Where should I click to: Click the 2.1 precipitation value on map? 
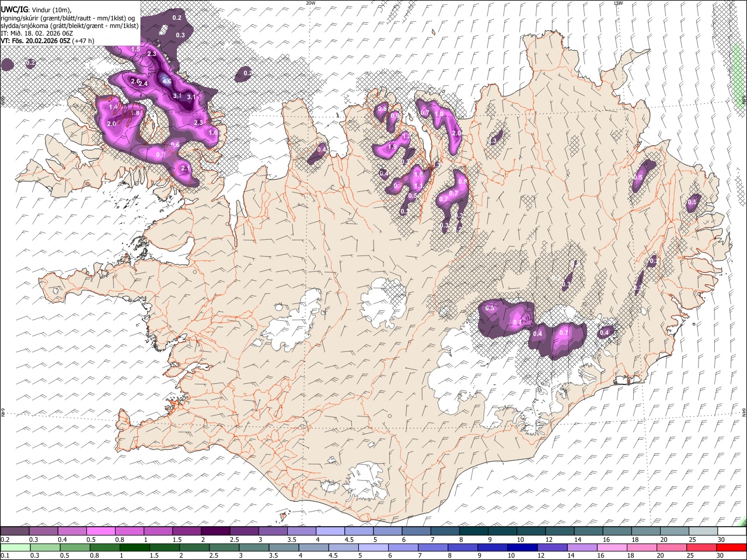[x=186, y=169]
